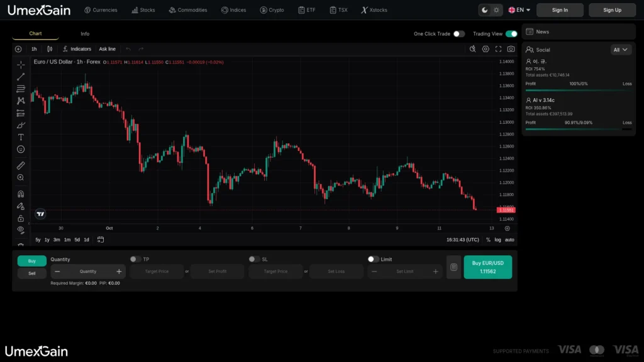Click the TradingView logo on chart
644x362 pixels.
40,214
